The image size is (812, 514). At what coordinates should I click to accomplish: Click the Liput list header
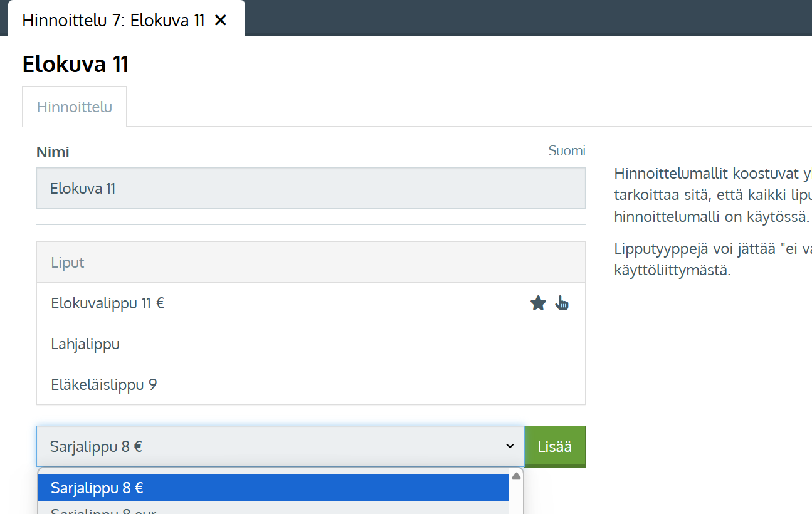(311, 262)
